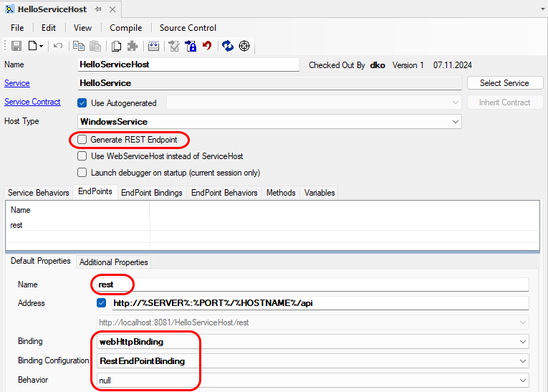Click the Undo arrow icon
The image size is (548, 392).
(x=58, y=46)
